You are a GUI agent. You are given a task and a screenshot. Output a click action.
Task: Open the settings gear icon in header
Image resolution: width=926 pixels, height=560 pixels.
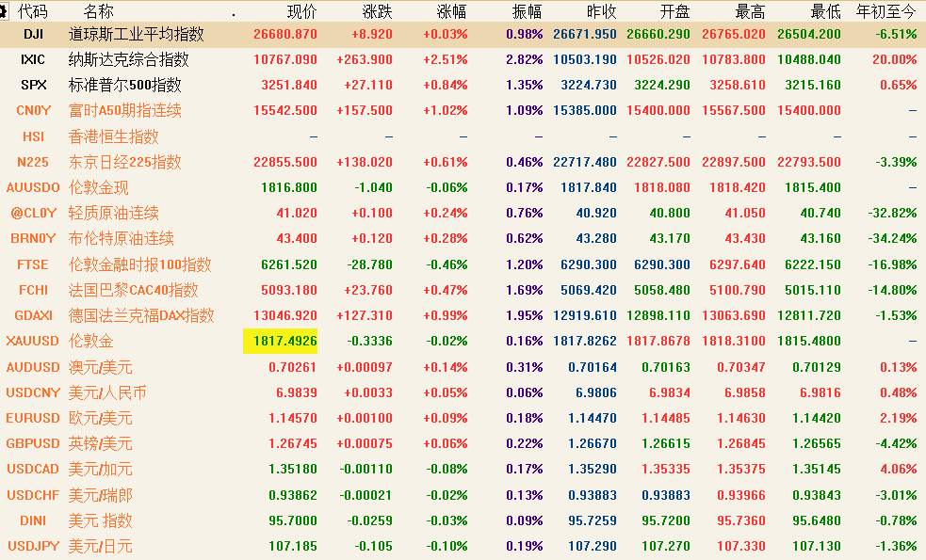pos(4,10)
